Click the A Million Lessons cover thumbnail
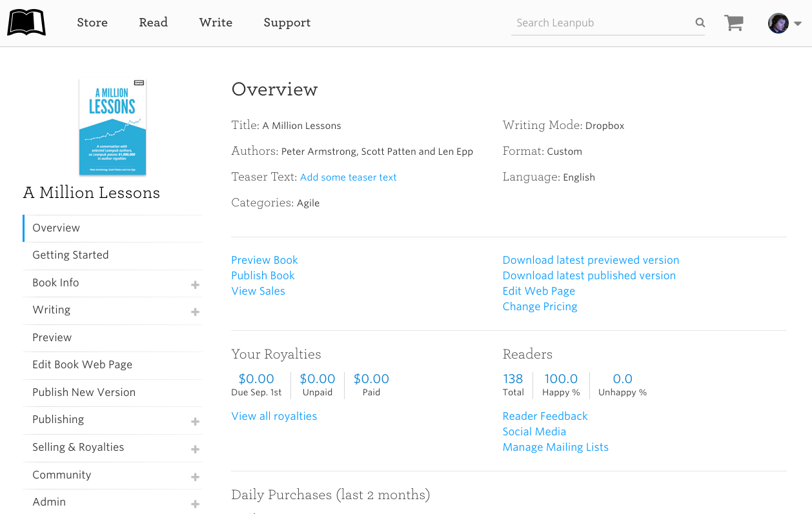The image size is (812, 514). tap(112, 126)
